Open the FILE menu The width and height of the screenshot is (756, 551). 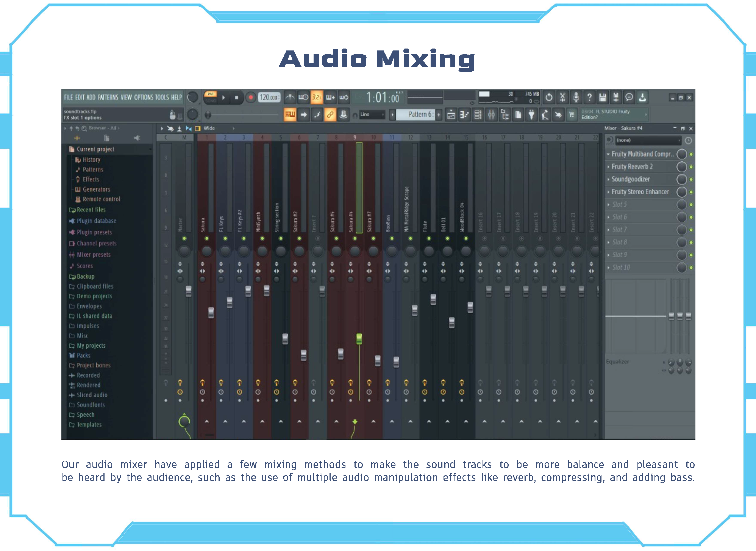point(68,97)
